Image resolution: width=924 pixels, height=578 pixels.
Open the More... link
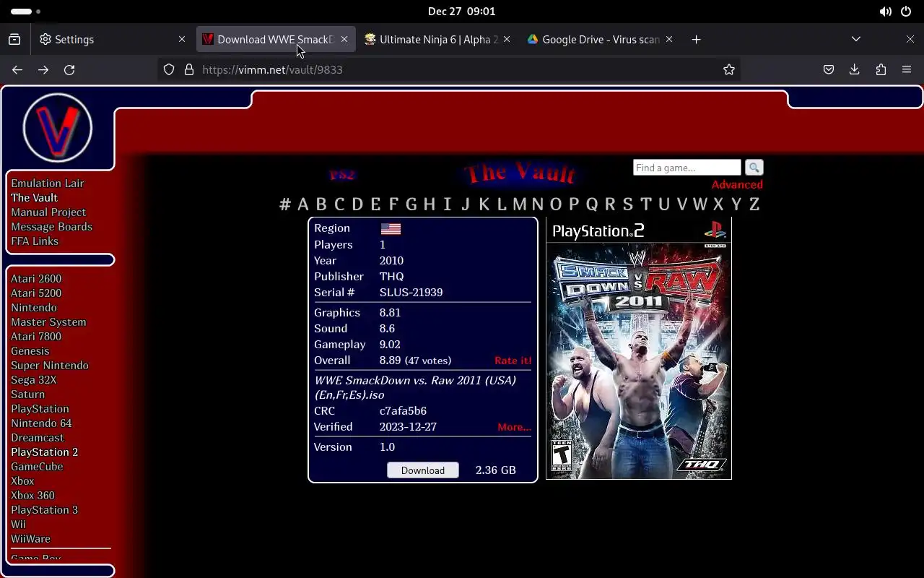point(514,427)
